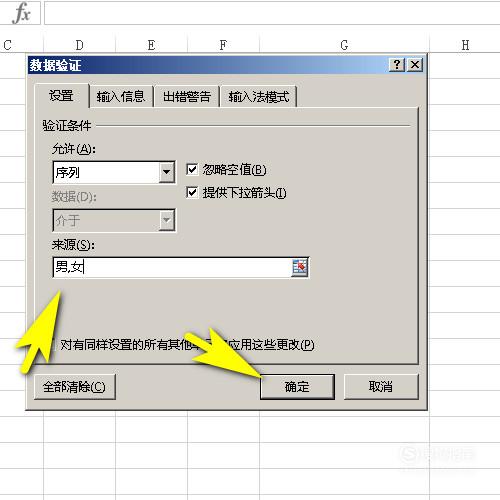Toggle the 忽略空值 checkbox
This screenshot has width=500, height=500.
[x=192, y=169]
